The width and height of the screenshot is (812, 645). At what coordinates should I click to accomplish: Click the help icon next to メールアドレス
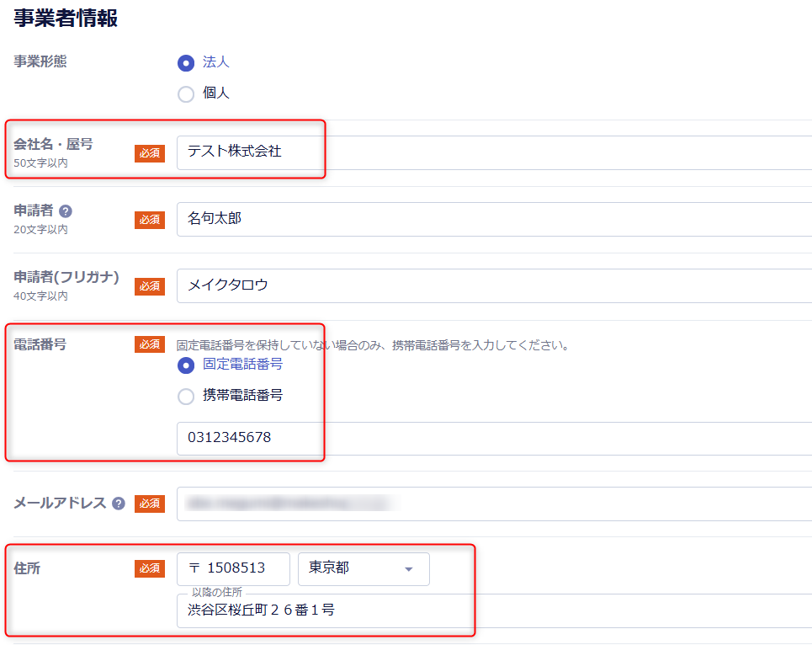click(119, 504)
